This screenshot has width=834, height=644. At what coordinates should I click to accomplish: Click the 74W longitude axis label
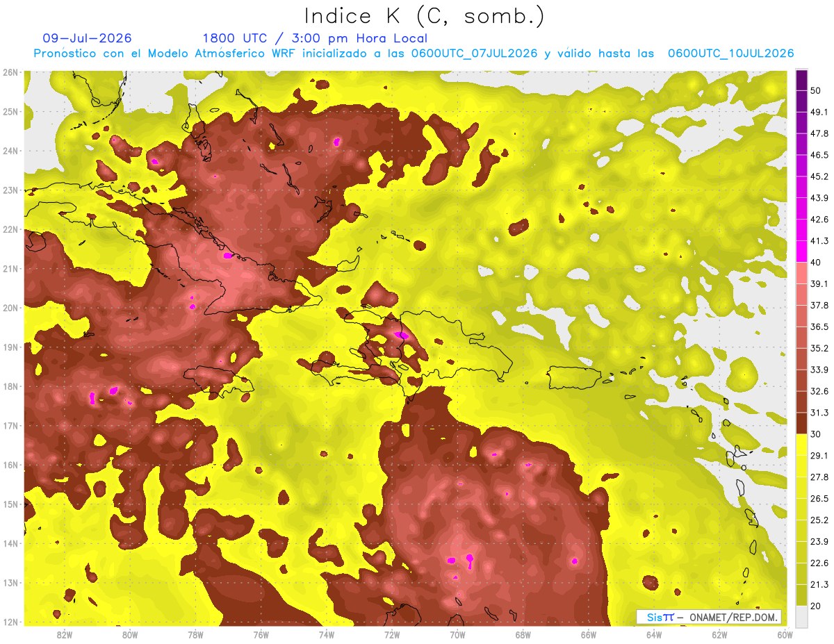point(326,635)
